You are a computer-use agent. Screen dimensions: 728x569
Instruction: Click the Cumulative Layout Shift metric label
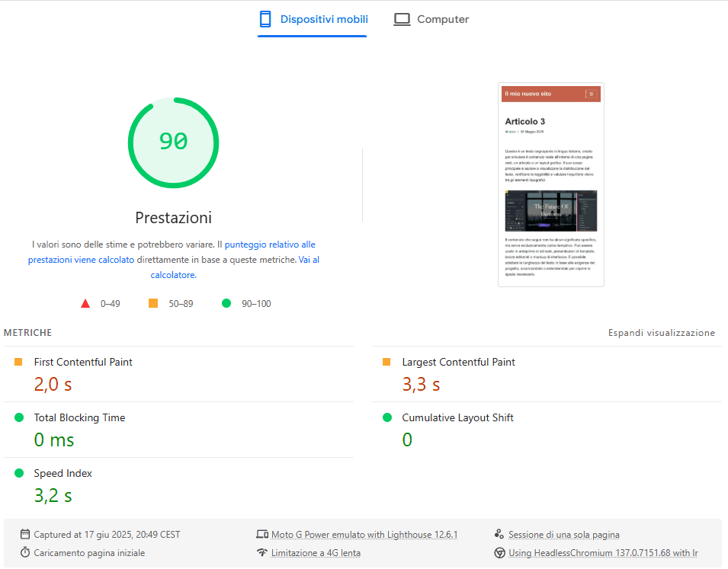tap(458, 417)
